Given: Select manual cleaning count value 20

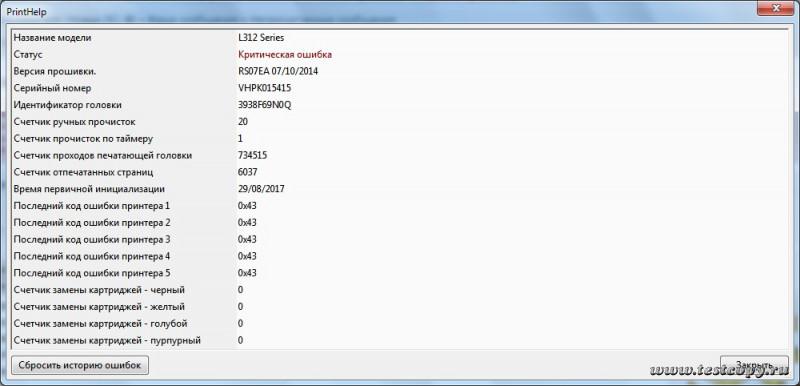Looking at the screenshot, I should click(x=243, y=122).
